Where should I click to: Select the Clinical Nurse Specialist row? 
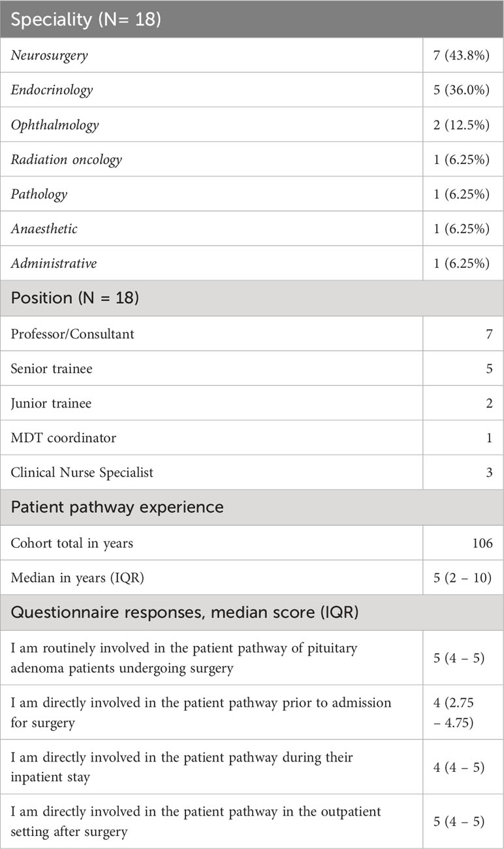(x=252, y=472)
